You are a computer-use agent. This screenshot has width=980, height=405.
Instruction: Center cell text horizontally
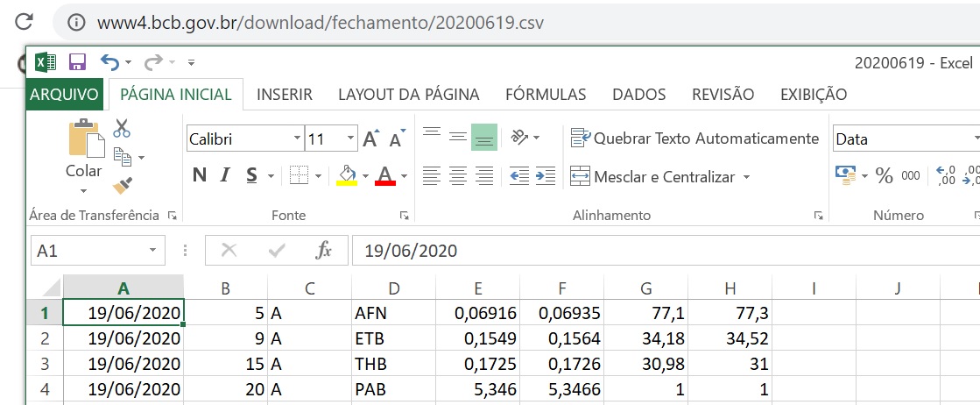click(458, 176)
